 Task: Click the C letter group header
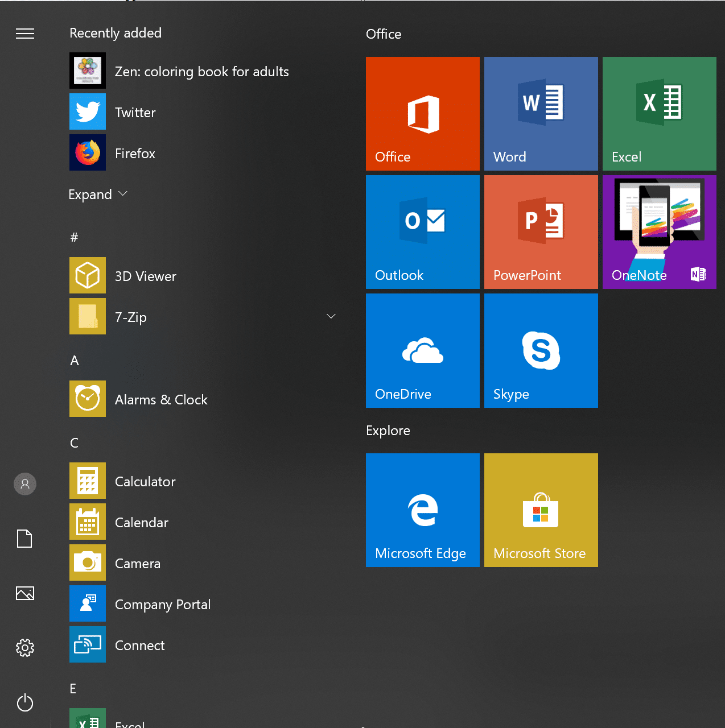(x=74, y=443)
